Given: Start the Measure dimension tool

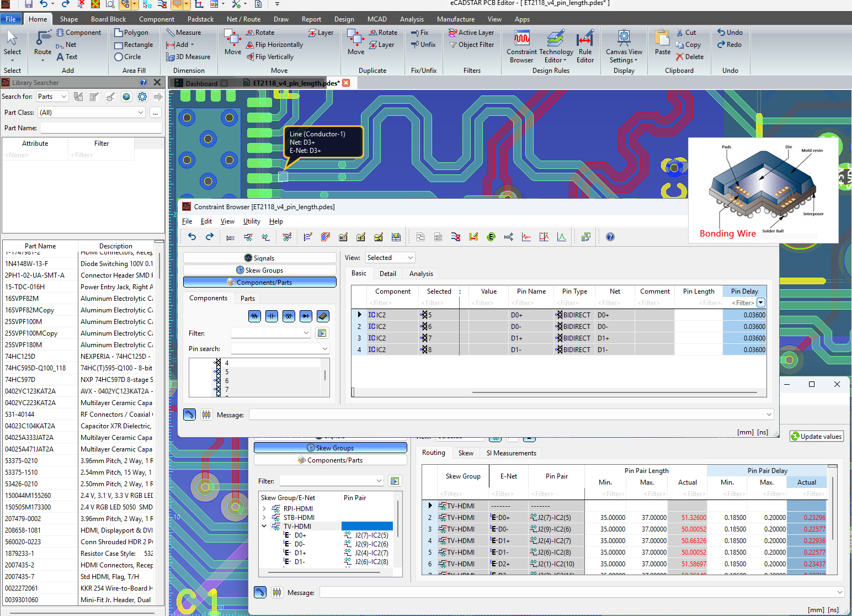Looking at the screenshot, I should (x=184, y=33).
